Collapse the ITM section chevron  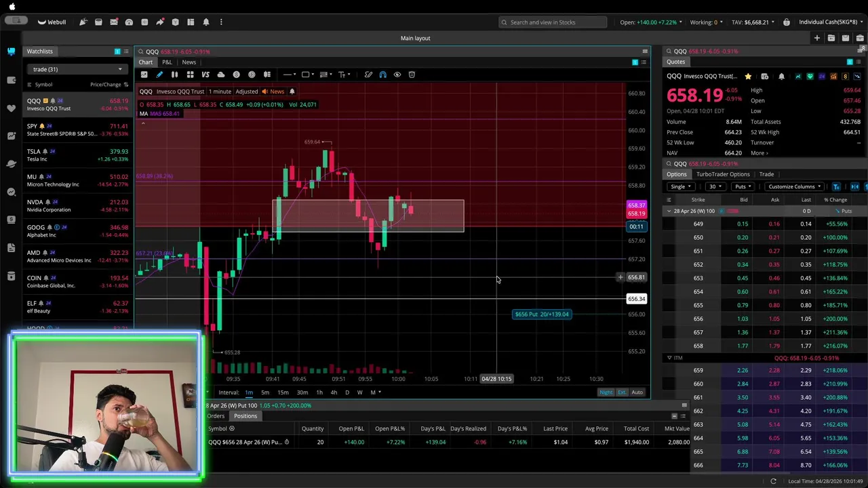coord(669,358)
